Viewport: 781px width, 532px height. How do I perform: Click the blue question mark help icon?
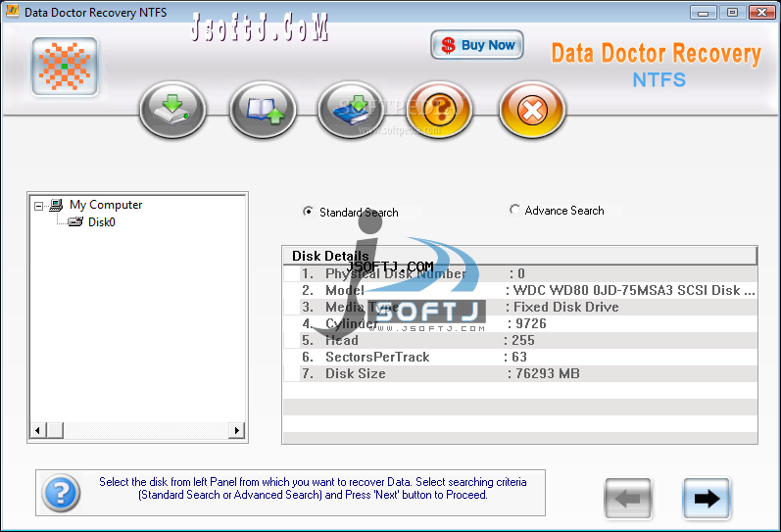click(x=61, y=493)
